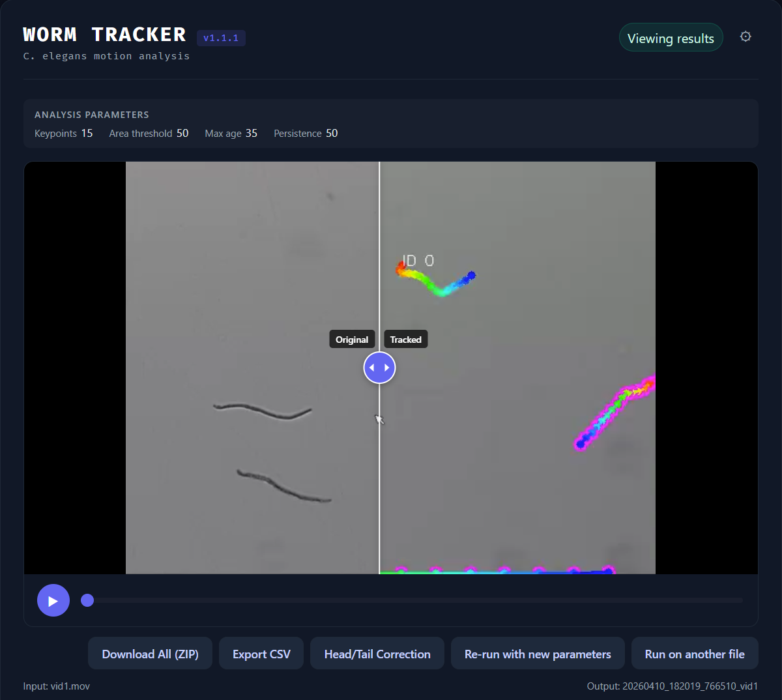Switch to the Tracked view label
The height and width of the screenshot is (700, 782).
point(405,339)
